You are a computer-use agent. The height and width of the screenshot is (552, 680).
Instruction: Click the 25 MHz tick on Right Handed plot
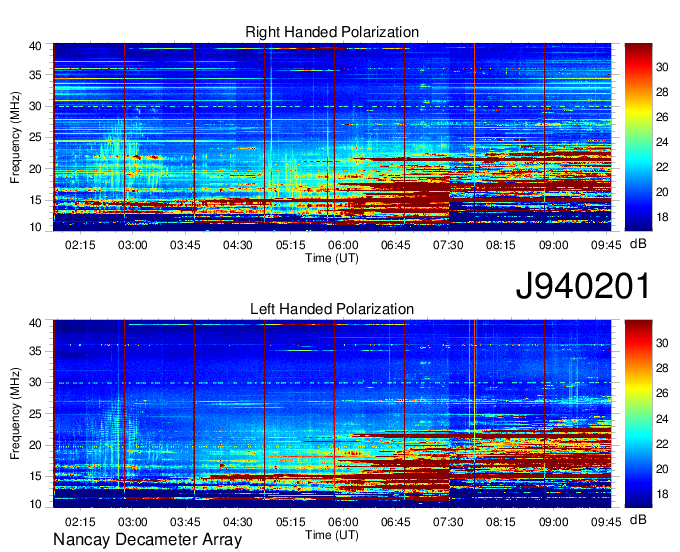[35, 137]
